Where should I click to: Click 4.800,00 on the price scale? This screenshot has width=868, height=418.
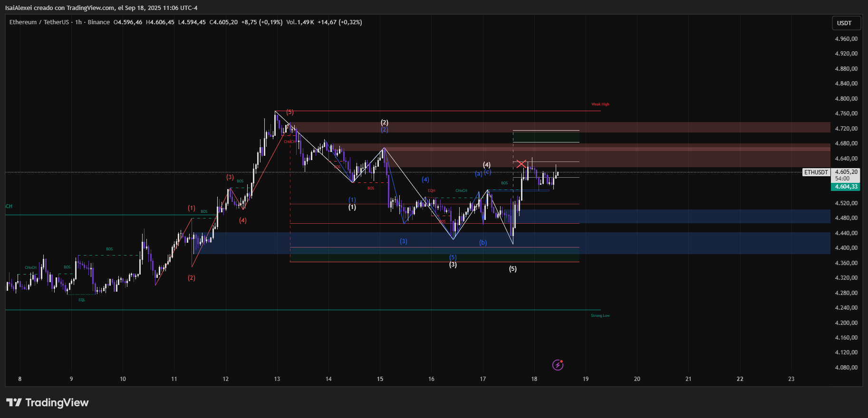(x=846, y=99)
